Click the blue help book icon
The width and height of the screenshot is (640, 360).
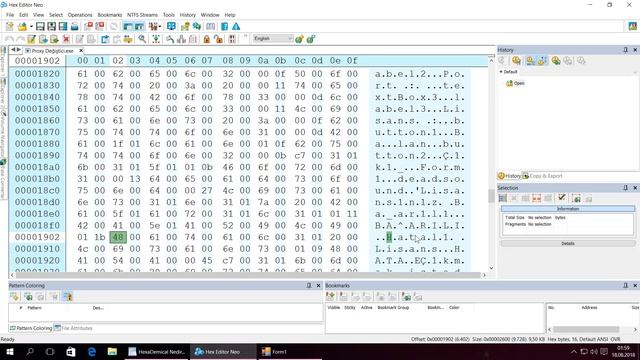(224, 27)
